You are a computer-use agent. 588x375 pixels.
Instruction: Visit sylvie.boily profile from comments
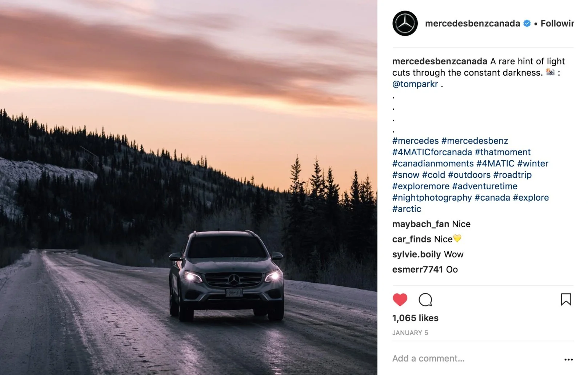(417, 254)
